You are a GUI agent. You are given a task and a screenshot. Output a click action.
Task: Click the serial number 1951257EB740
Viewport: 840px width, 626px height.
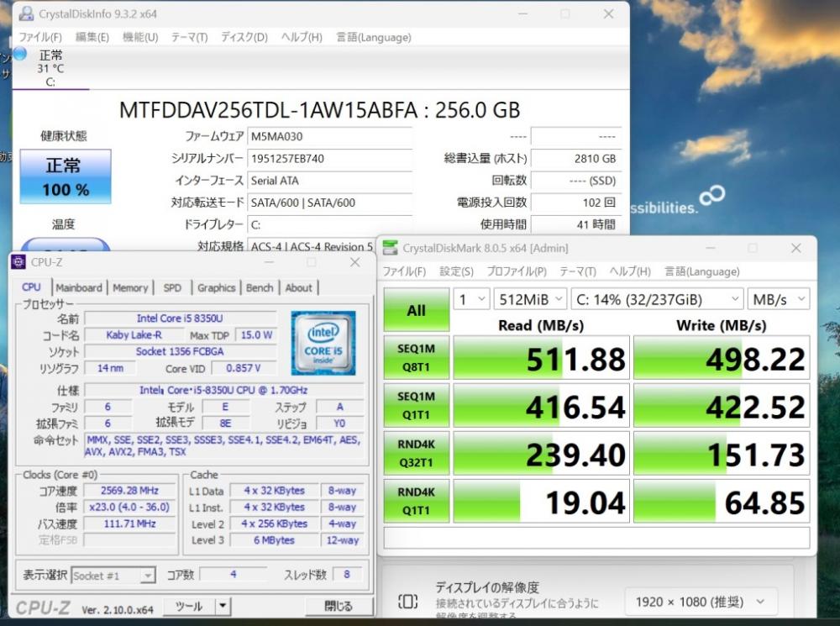(x=329, y=158)
